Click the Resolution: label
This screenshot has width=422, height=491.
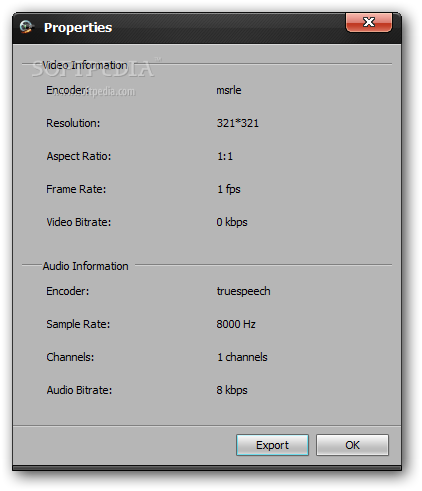point(73,123)
